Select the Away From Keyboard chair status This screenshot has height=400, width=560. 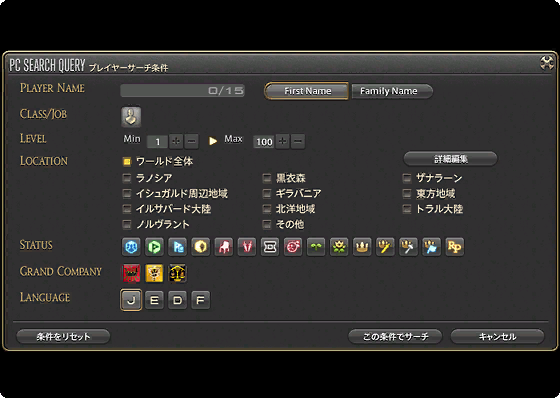(x=224, y=246)
